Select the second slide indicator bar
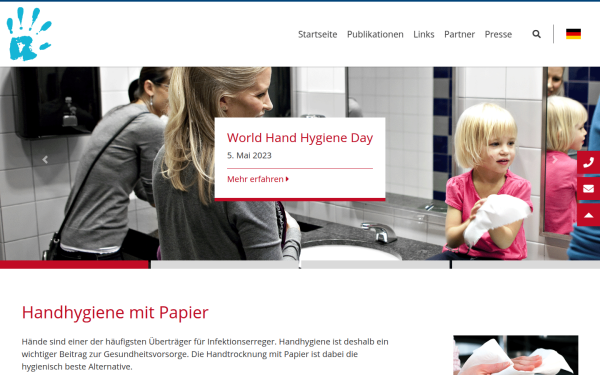Viewport: 600px width, 375px height. click(x=225, y=264)
